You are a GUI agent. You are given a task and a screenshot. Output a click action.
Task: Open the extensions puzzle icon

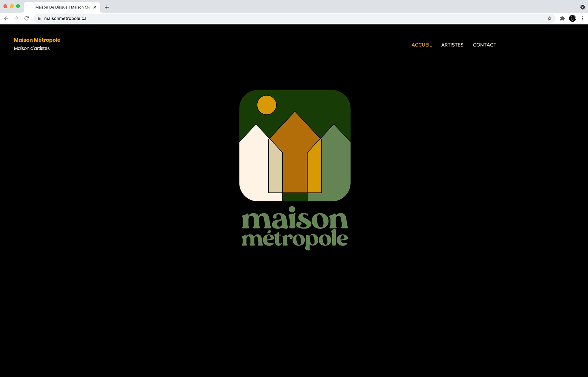pyautogui.click(x=562, y=18)
